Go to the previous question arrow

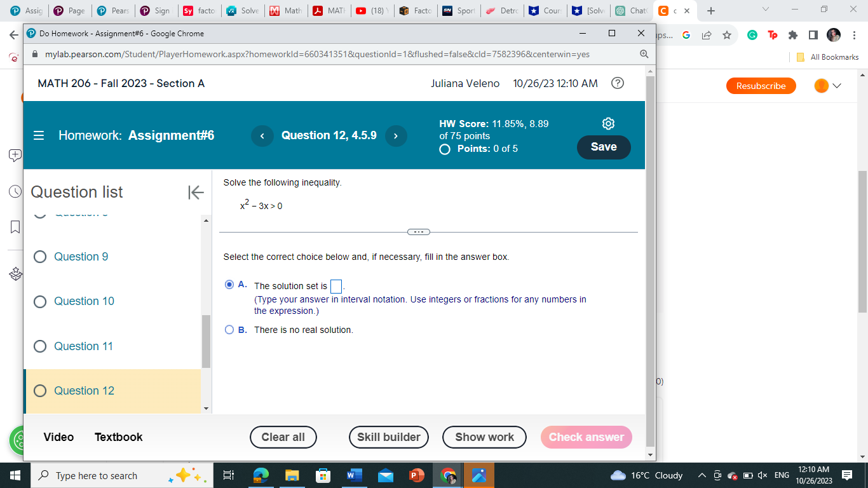(262, 135)
